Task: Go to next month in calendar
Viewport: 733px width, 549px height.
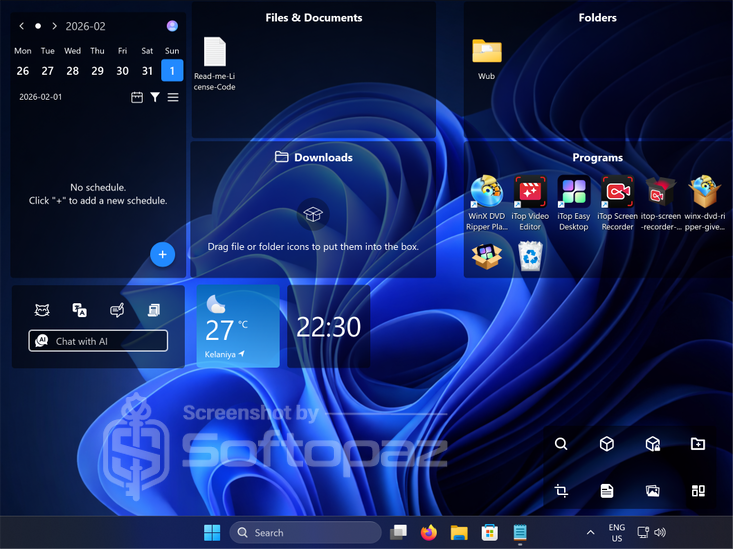Action: [55, 26]
